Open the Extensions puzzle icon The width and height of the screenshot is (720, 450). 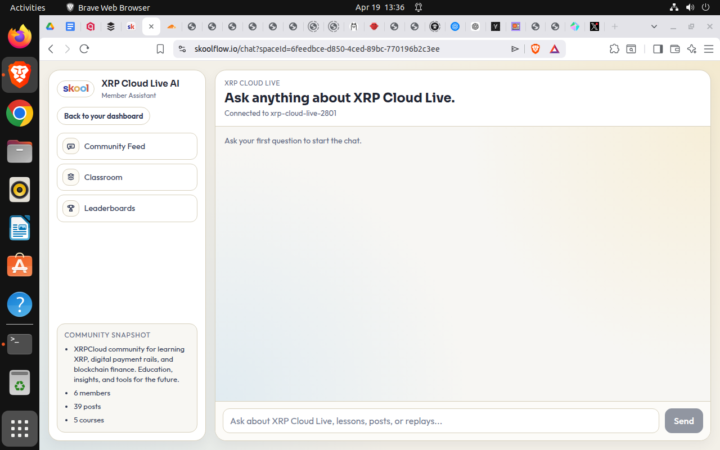[614, 49]
